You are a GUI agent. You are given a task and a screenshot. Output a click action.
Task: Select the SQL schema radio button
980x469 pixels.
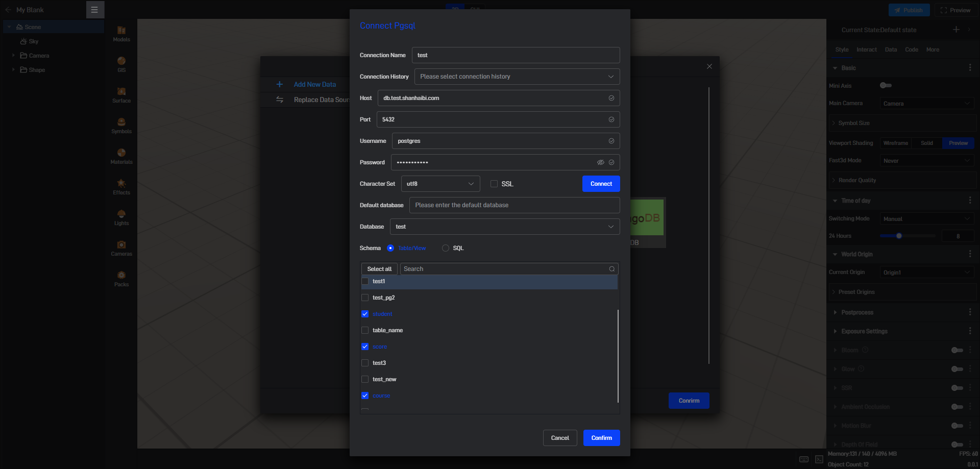[x=446, y=248]
